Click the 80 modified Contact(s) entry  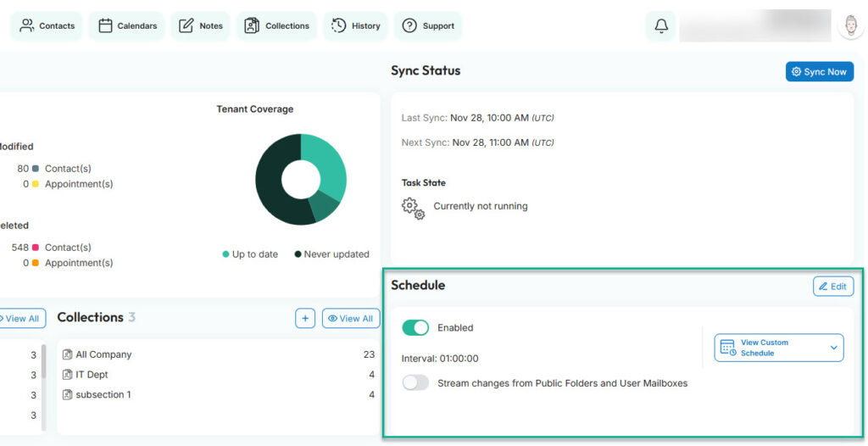pos(54,169)
